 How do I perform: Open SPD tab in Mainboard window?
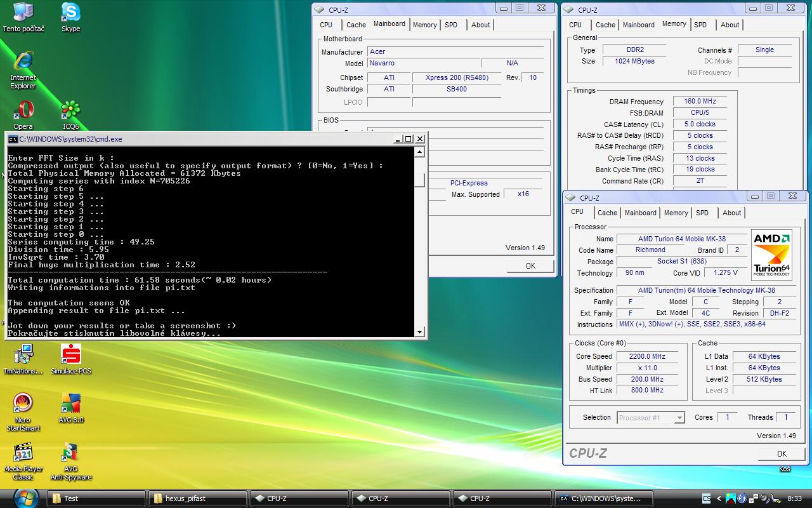(x=451, y=25)
